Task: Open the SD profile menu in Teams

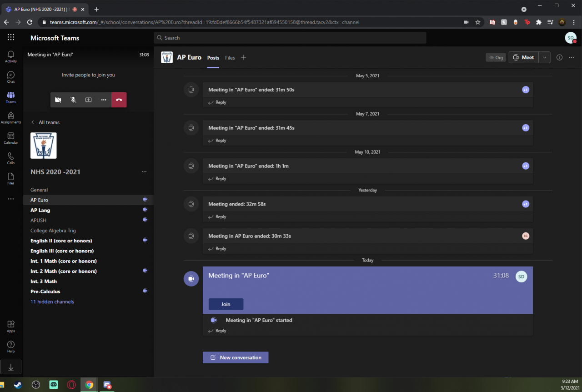Action: 571,38
